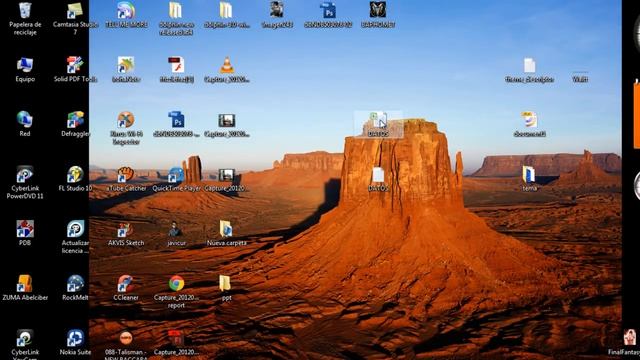
Task: Open the Nueva carpeta folder
Action: (227, 229)
